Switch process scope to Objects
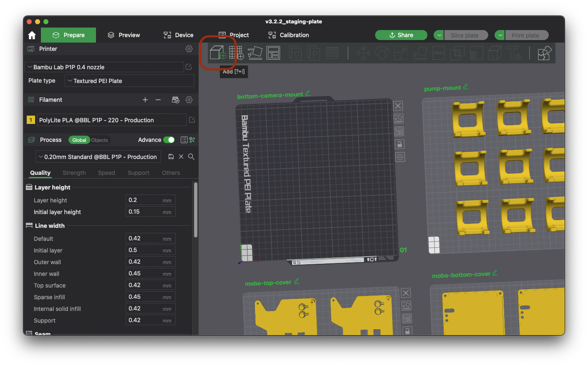 [x=100, y=140]
